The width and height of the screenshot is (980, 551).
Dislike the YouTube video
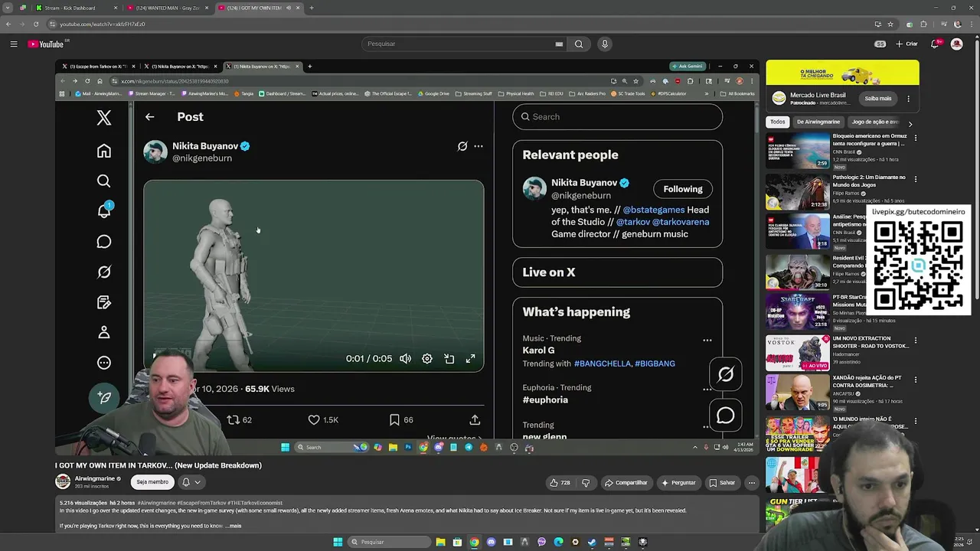[x=586, y=483]
